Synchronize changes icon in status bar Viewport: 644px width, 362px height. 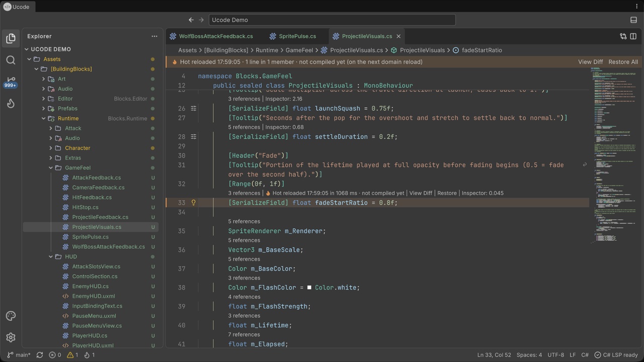[x=40, y=355]
